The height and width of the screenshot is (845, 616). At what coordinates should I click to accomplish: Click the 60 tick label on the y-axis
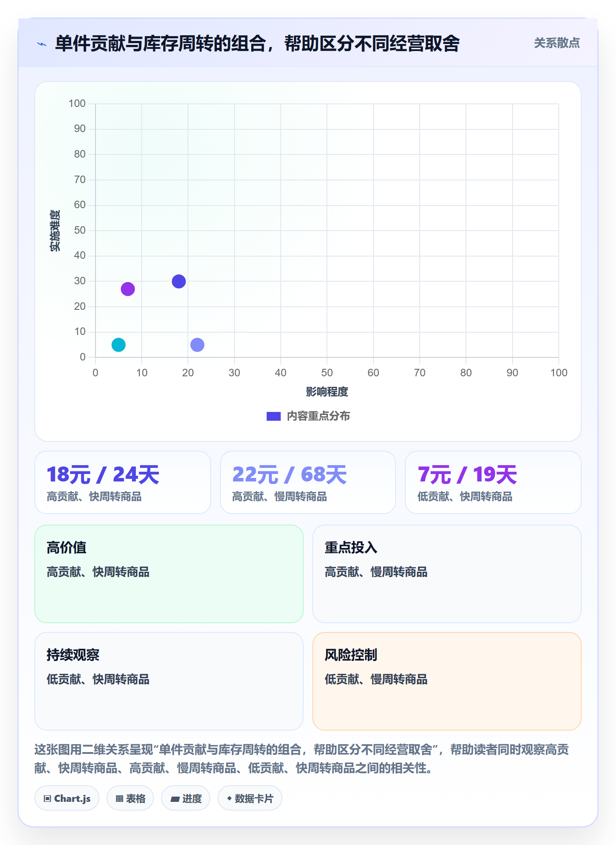click(80, 205)
